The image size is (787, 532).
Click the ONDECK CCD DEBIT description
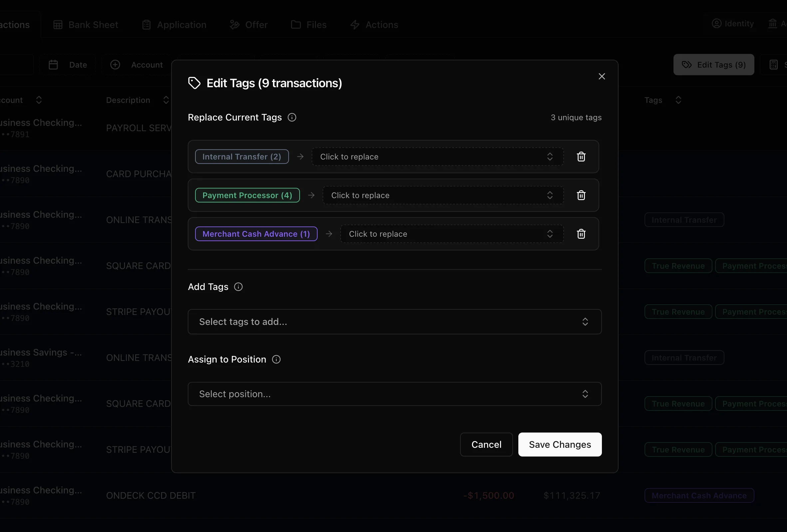pos(151,495)
